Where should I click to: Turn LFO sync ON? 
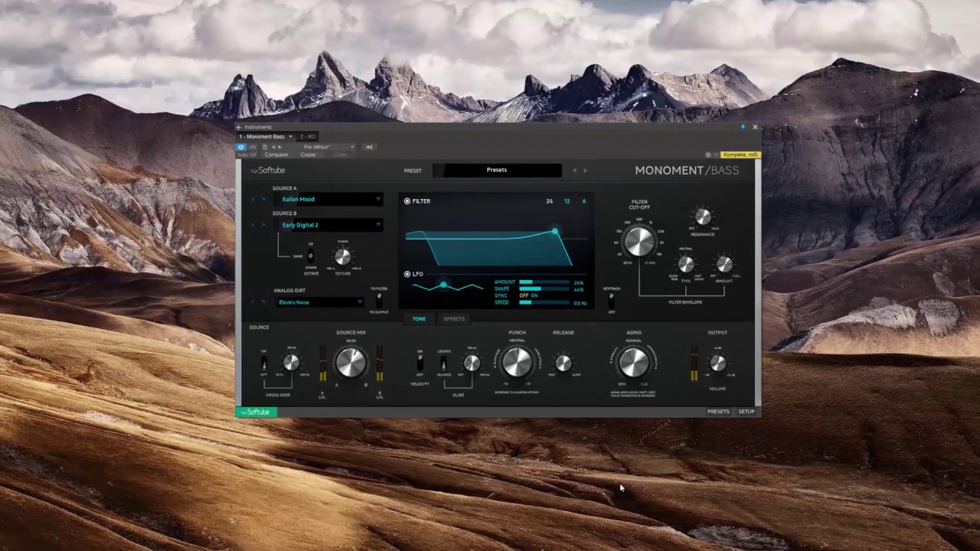[534, 295]
